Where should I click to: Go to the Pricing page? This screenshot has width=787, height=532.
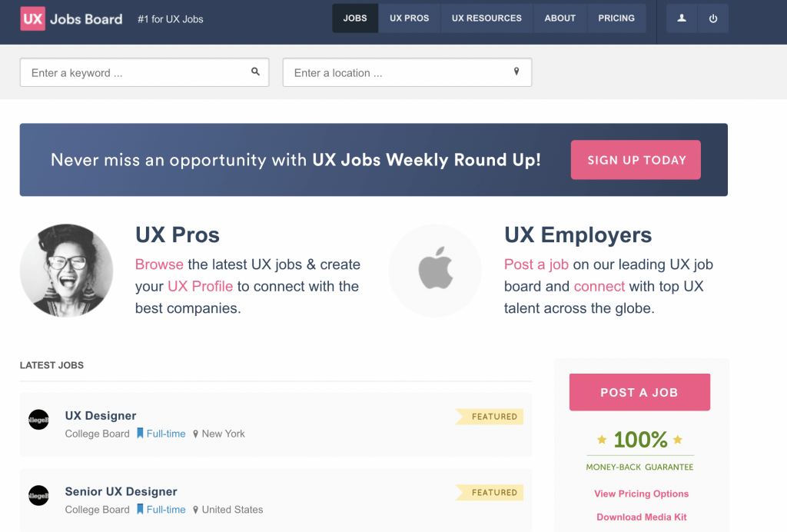616,18
